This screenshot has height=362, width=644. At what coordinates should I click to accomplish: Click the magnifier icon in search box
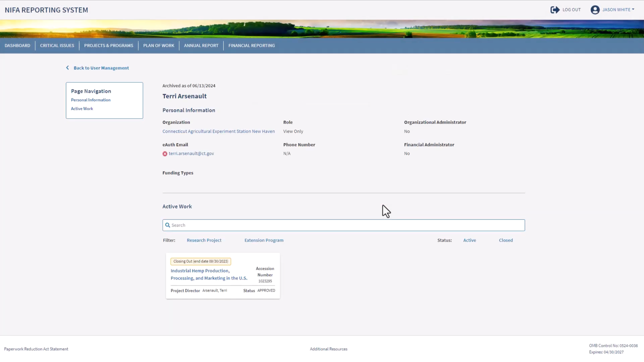(168, 225)
